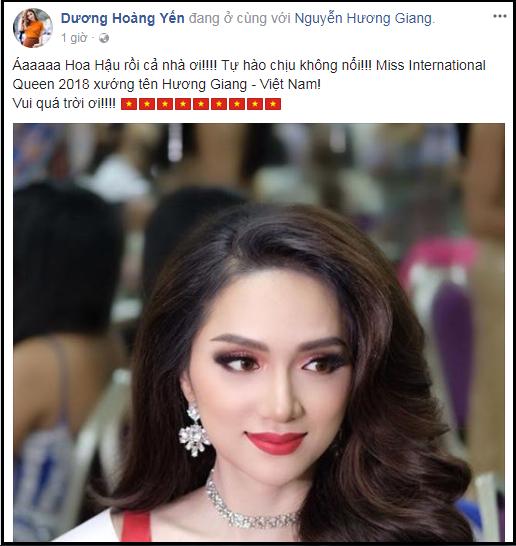Visit Dương Hoàng Yến's profile via name link
Screen dimensions: 516x546
tap(123, 18)
